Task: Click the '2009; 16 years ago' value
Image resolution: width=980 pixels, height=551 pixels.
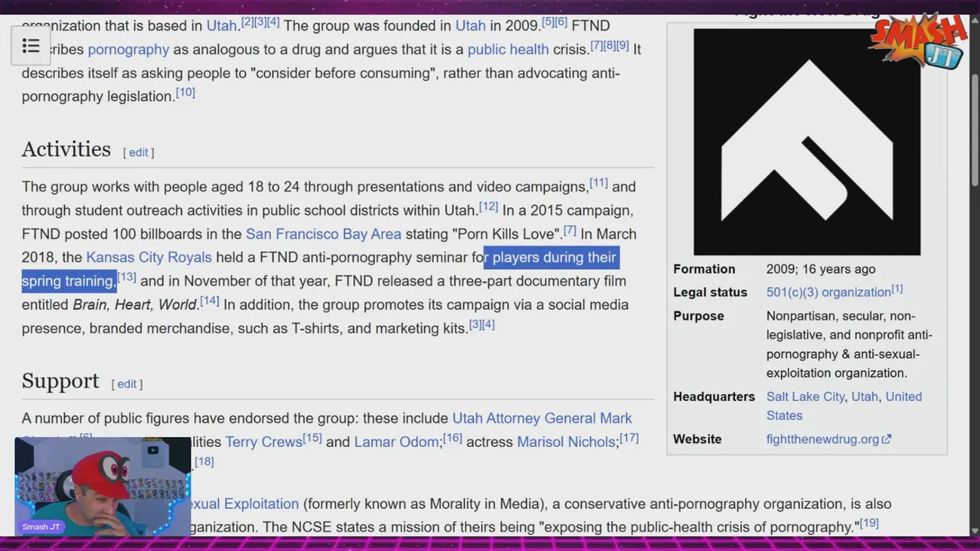Action: [821, 269]
